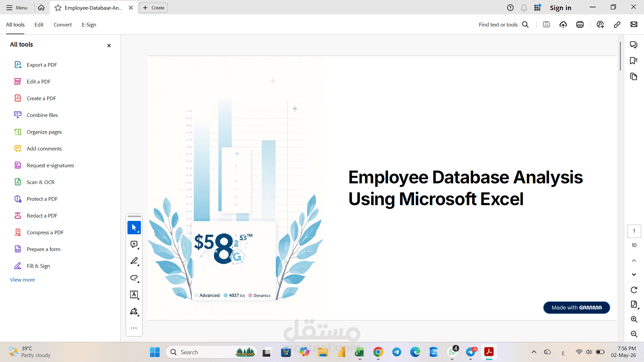Open the weather widget

click(x=30, y=352)
